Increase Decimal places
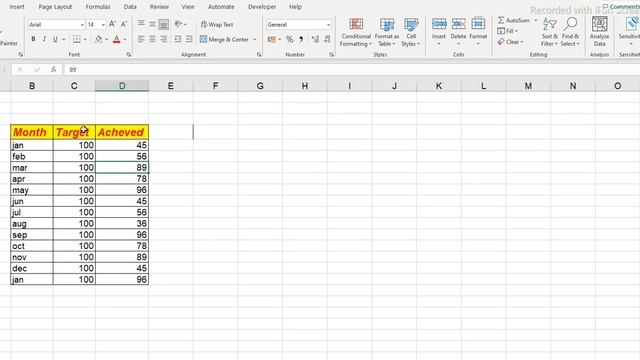The width and height of the screenshot is (640, 360). [x=315, y=39]
